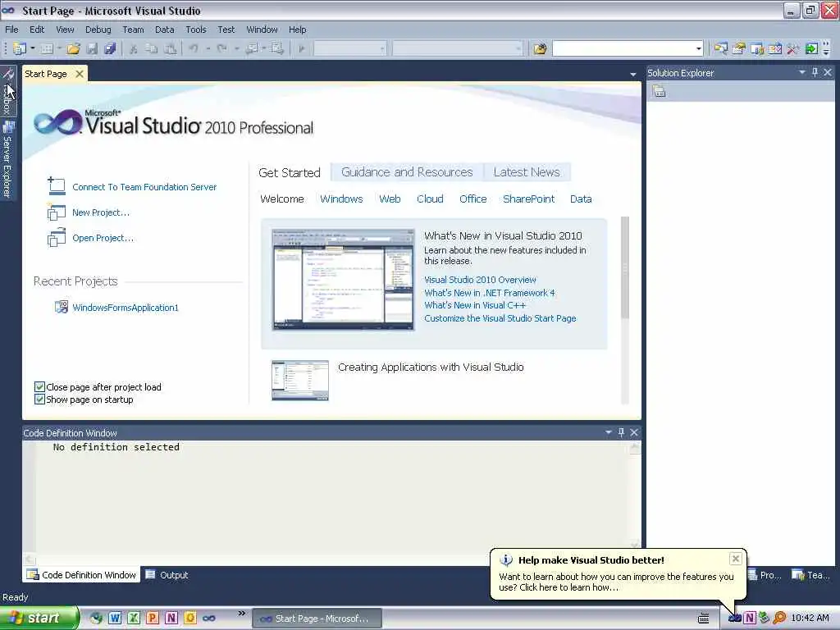Click the Find in Files toolbar icon
Viewport: 840px width, 630px height.
click(540, 48)
